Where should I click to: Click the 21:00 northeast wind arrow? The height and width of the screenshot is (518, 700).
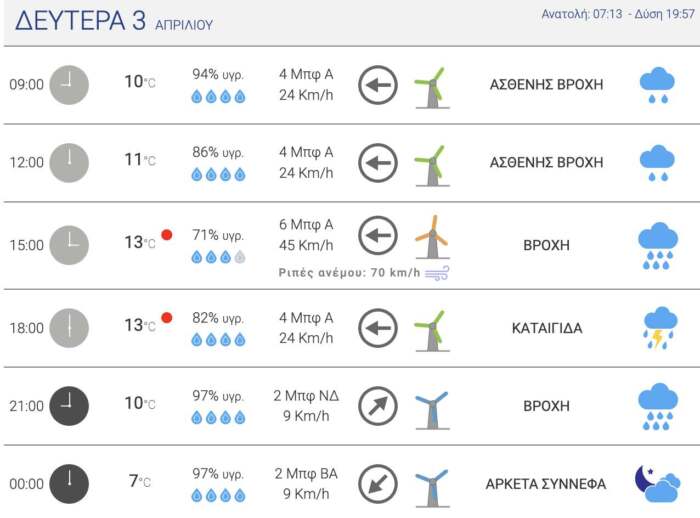[378, 406]
